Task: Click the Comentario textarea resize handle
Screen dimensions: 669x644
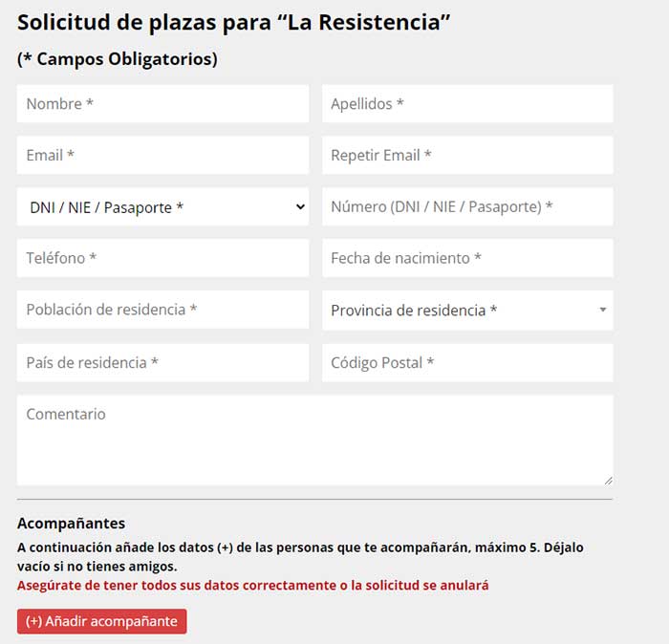Action: click(608, 480)
